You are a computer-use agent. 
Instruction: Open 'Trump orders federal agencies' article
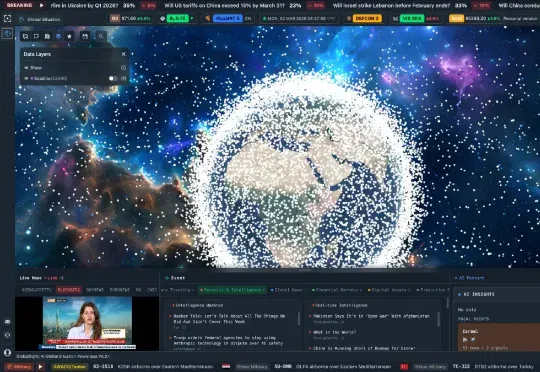(x=228, y=341)
